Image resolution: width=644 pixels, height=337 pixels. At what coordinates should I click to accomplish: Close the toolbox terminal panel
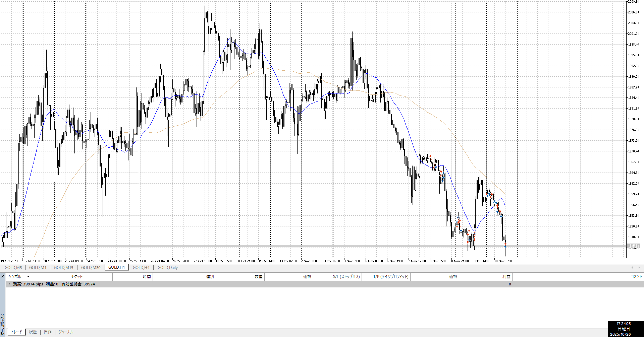click(x=3, y=276)
